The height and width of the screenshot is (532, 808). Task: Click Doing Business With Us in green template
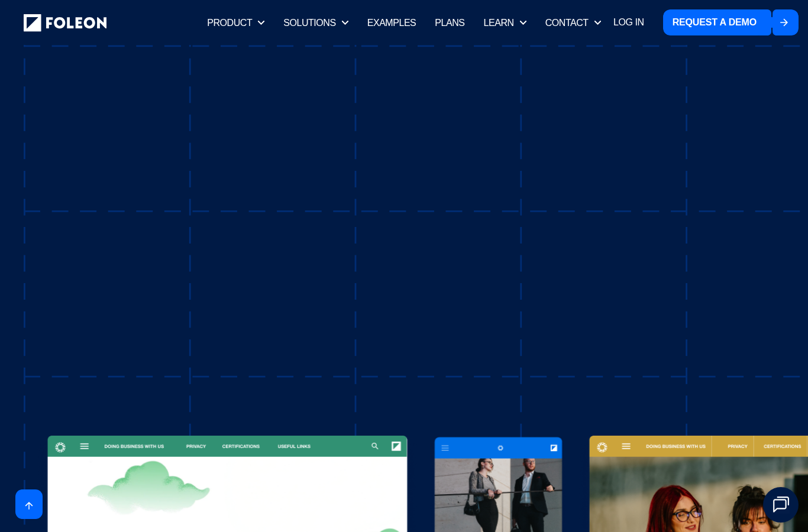(134, 446)
